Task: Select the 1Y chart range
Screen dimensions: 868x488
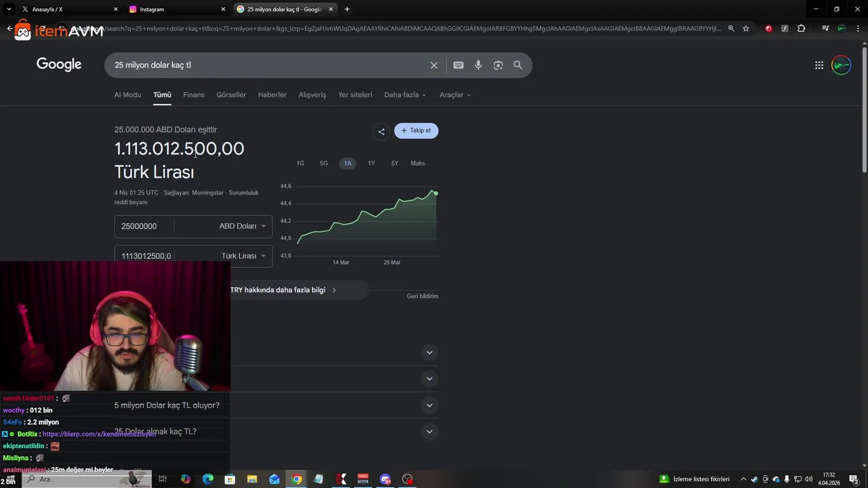Action: (x=372, y=163)
